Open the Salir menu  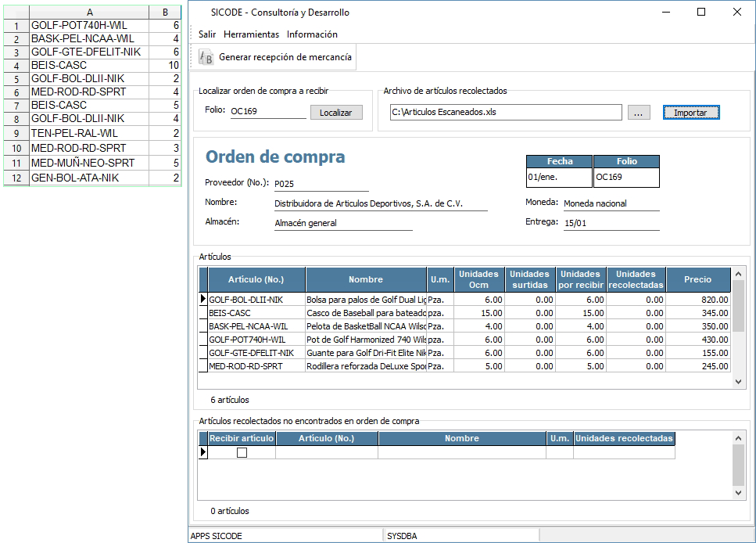pos(207,34)
